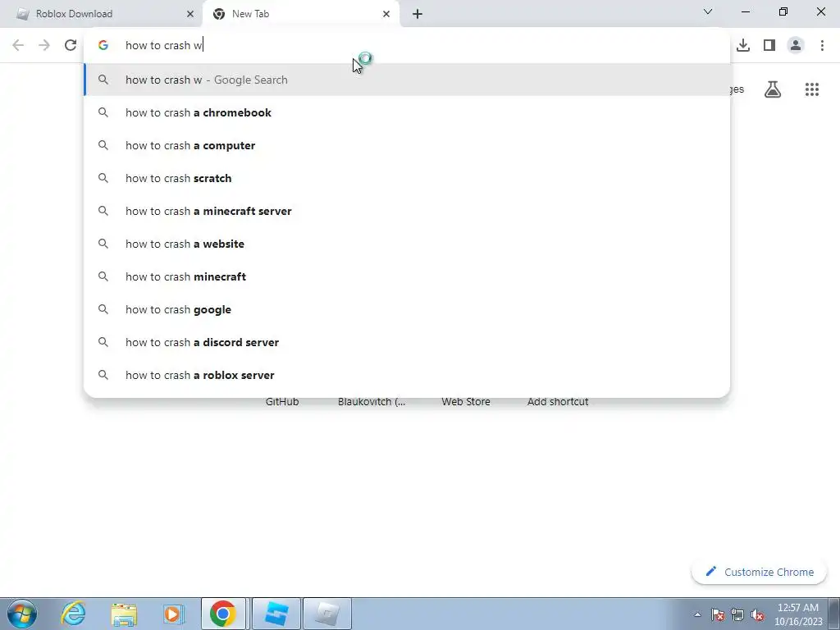Select 'how to crash a chromebook' suggestion
This screenshot has height=630, width=840.
pyautogui.click(x=407, y=112)
